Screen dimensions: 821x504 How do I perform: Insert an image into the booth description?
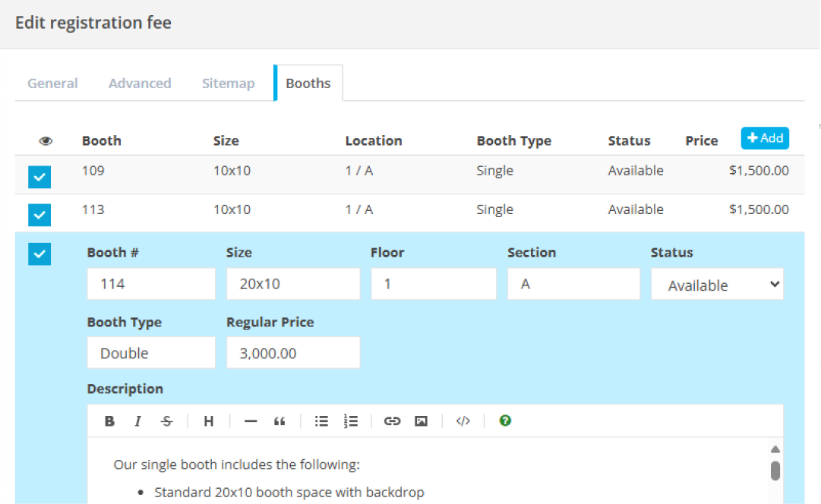click(421, 421)
